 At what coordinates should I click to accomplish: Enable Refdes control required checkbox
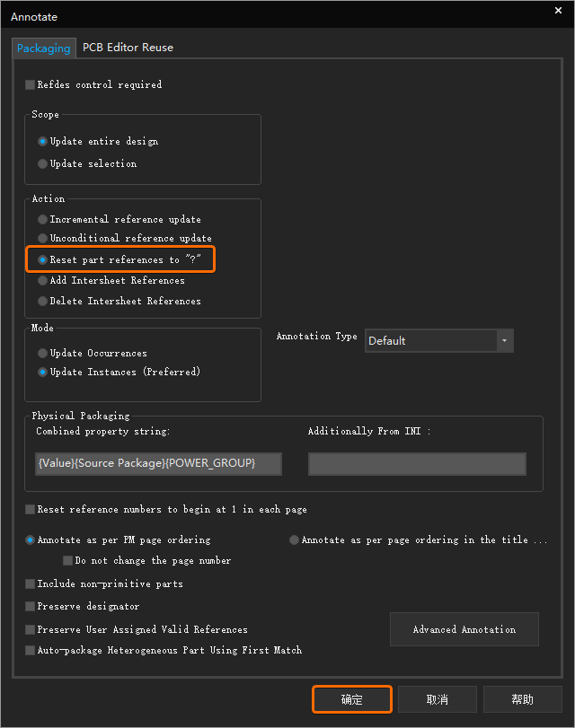click(31, 85)
